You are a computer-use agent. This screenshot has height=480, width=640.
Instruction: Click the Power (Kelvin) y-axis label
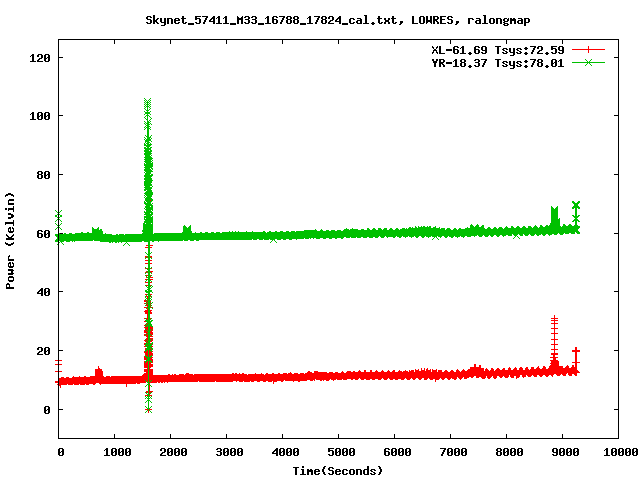point(10,241)
